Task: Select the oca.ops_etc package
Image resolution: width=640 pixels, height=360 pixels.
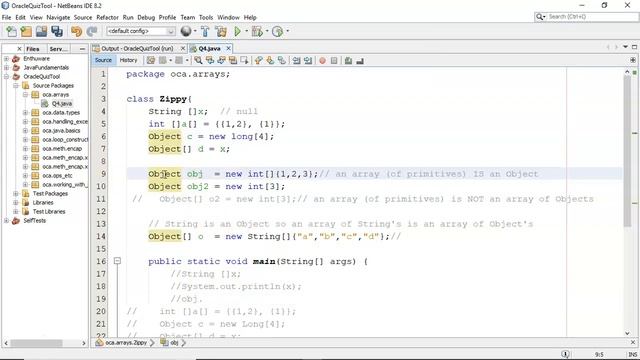Action: pos(57,176)
